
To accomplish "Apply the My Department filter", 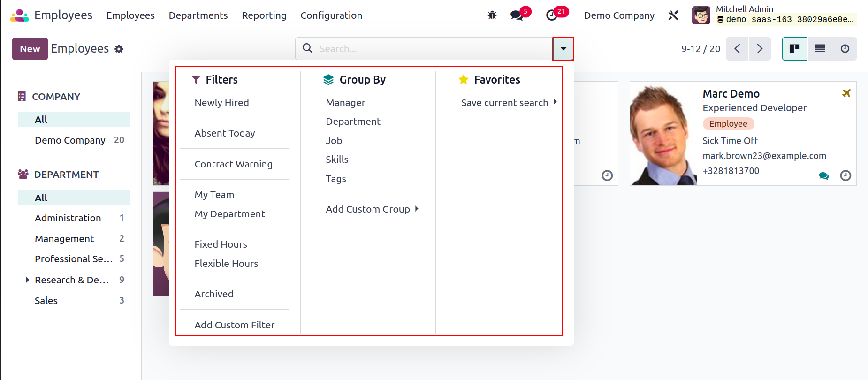I will 230,214.
